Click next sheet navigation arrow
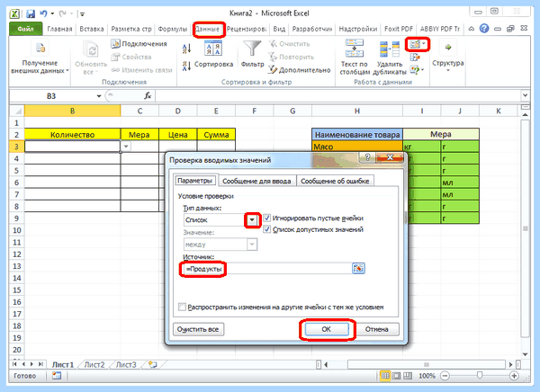 pos(31,364)
